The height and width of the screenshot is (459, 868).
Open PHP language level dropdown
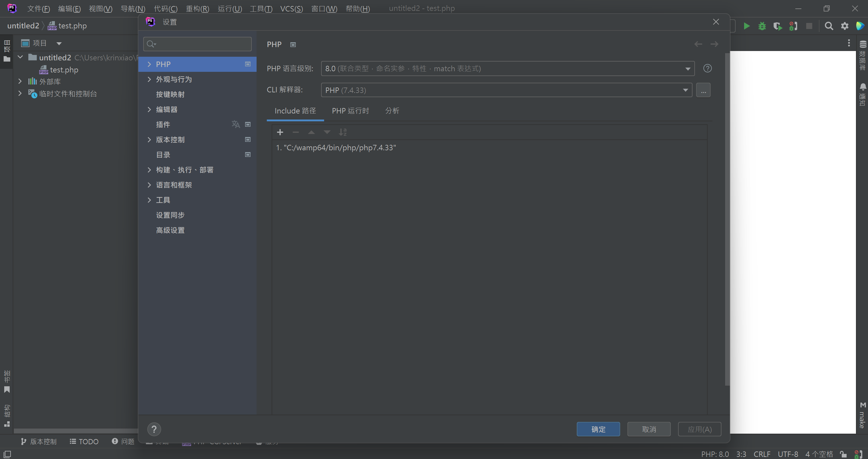[508, 69]
